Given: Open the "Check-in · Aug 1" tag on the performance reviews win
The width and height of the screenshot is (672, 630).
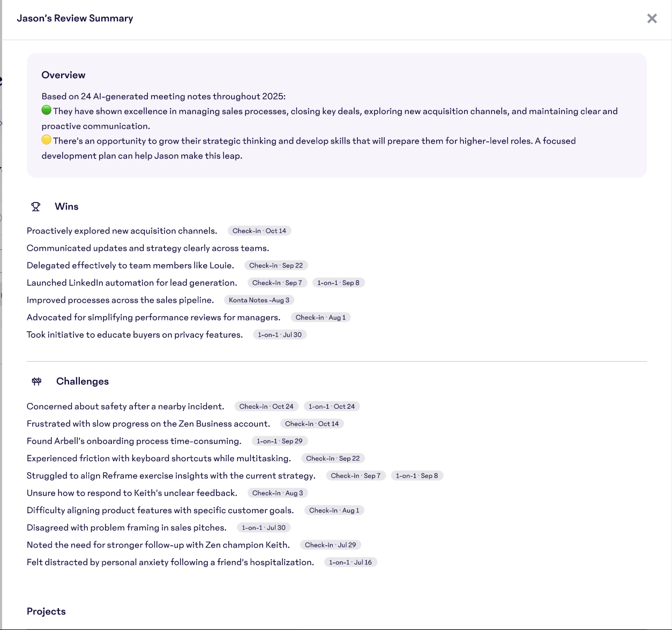Looking at the screenshot, I should [x=320, y=317].
